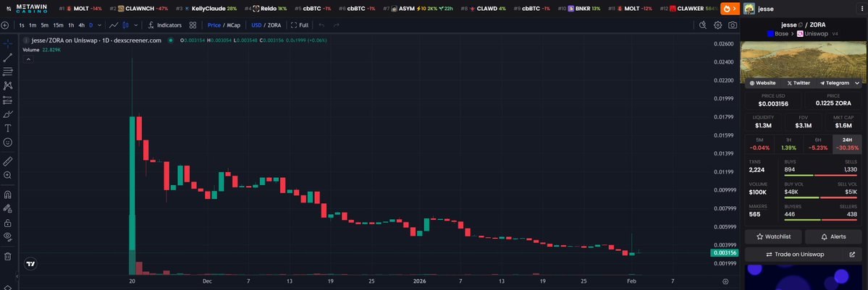Image resolution: width=868 pixels, height=290 pixels.
Task: Switch chart to line style
Action: click(x=114, y=25)
